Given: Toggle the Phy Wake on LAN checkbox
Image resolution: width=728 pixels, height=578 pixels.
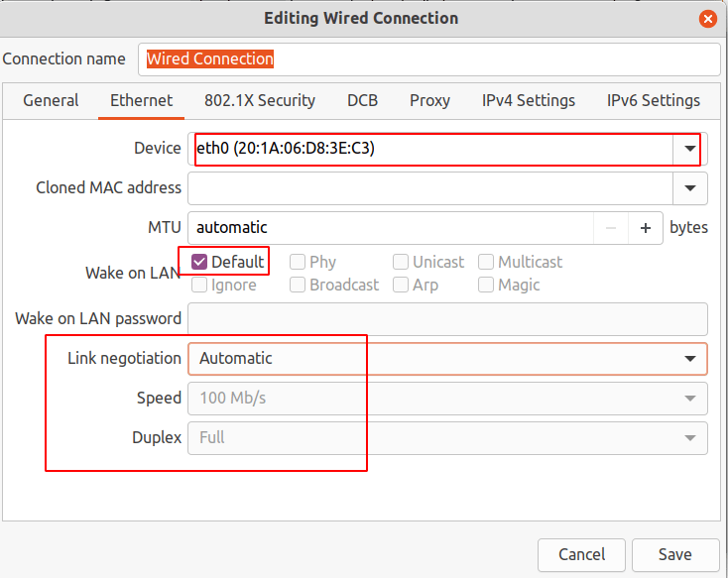Looking at the screenshot, I should tap(298, 262).
